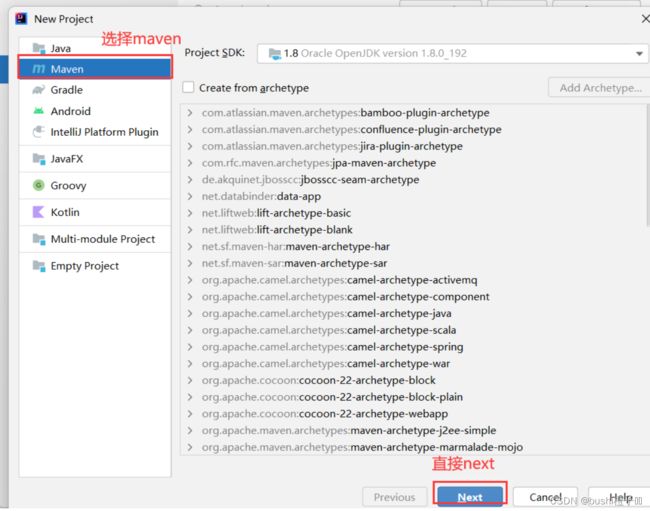
Task: Click the Java project type icon
Action: coord(39,48)
